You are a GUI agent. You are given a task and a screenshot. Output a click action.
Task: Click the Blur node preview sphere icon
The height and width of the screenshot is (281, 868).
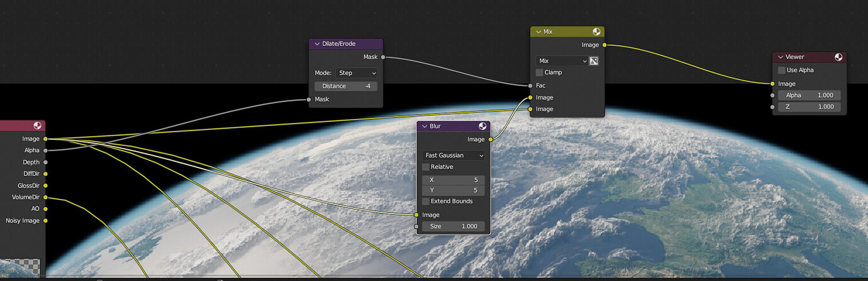(482, 127)
